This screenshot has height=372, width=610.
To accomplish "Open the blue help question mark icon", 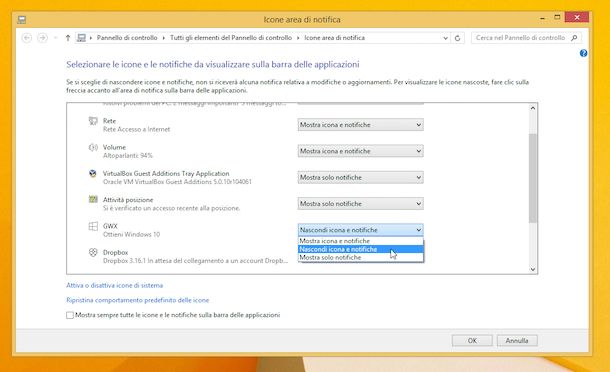I will tap(583, 53).
